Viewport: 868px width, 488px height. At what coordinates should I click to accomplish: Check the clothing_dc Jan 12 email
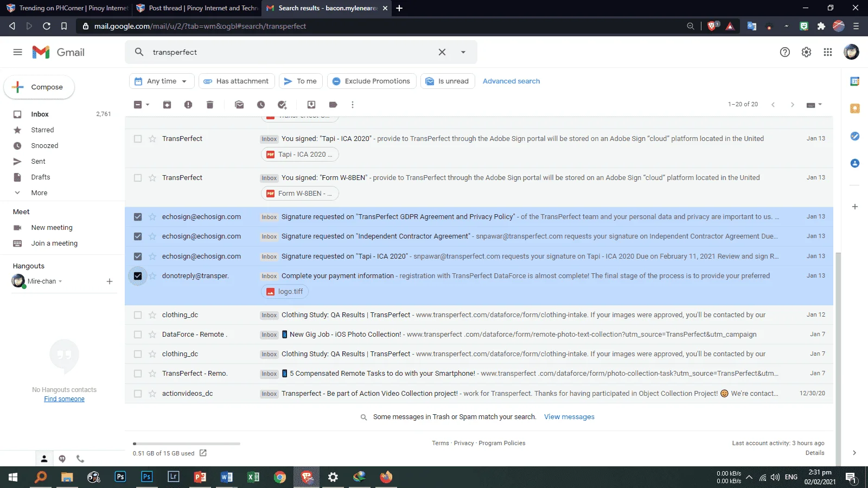[x=138, y=315]
